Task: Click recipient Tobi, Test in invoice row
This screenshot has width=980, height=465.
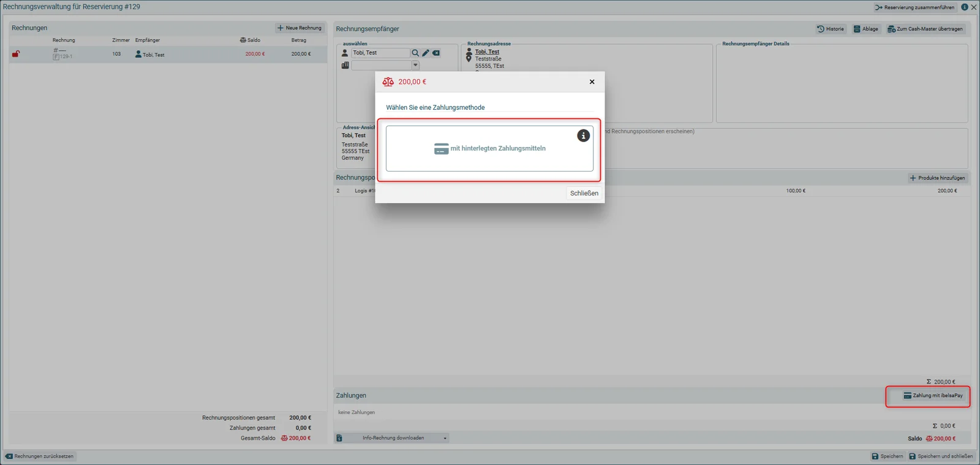Action: (x=150, y=55)
